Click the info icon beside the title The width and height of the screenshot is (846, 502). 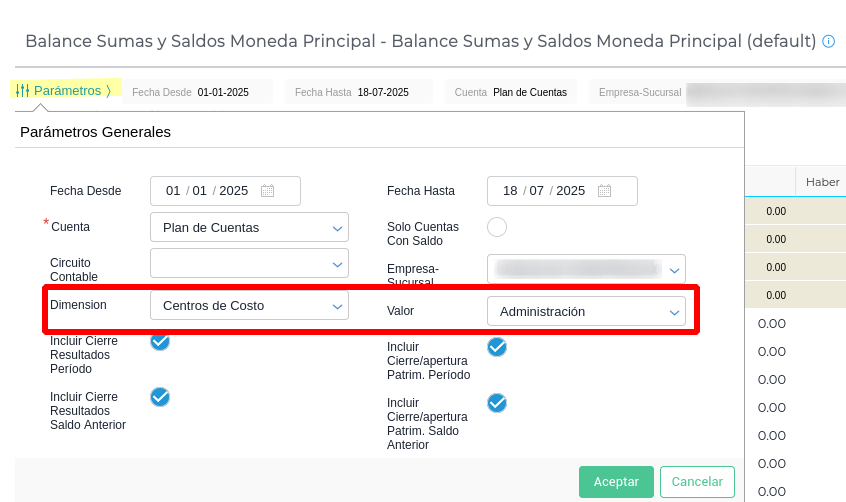(828, 42)
